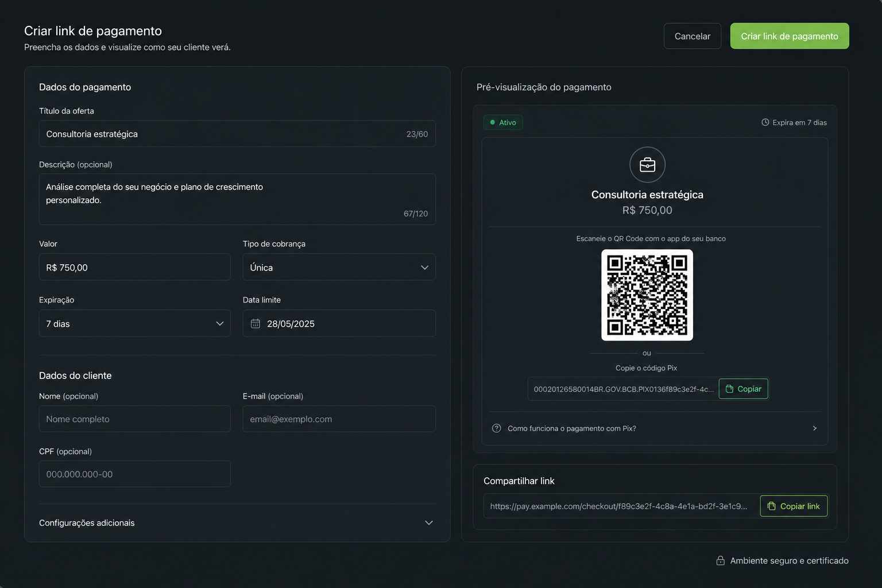Click the CPF input field
Screen dimensions: 882x588
pyautogui.click(x=135, y=474)
